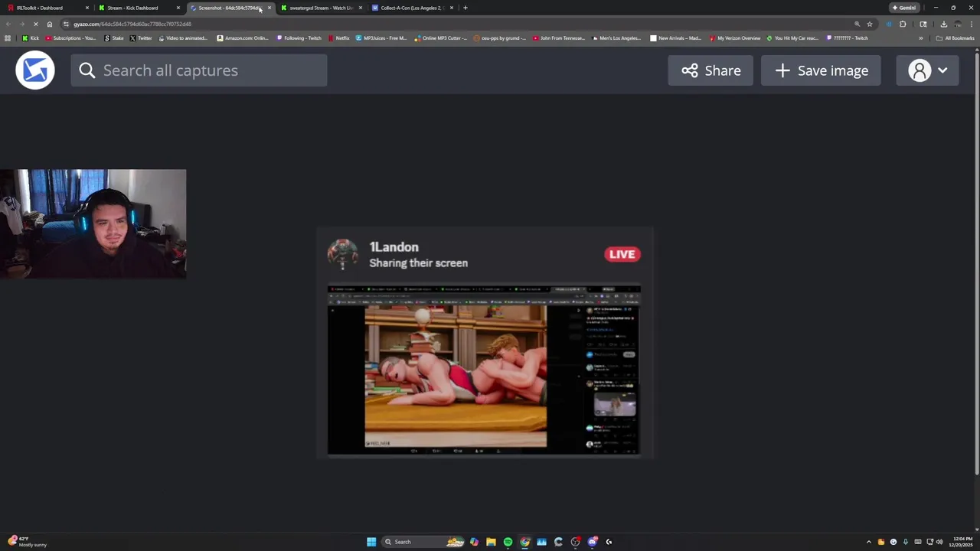
Task: Close the Gyazo Screenshot tab
Action: pyautogui.click(x=269, y=8)
